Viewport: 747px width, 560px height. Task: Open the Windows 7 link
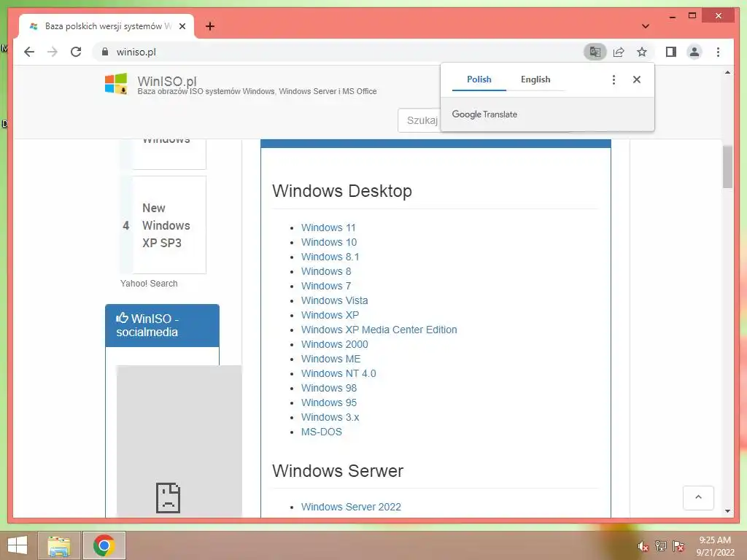point(326,286)
